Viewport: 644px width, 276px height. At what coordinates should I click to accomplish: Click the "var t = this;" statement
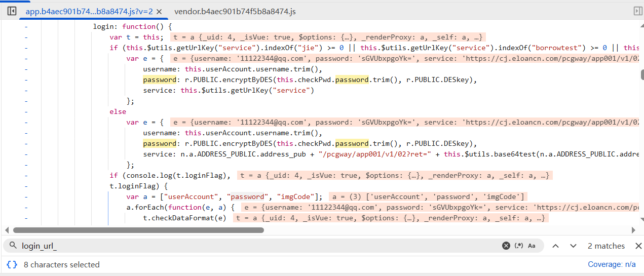click(136, 37)
